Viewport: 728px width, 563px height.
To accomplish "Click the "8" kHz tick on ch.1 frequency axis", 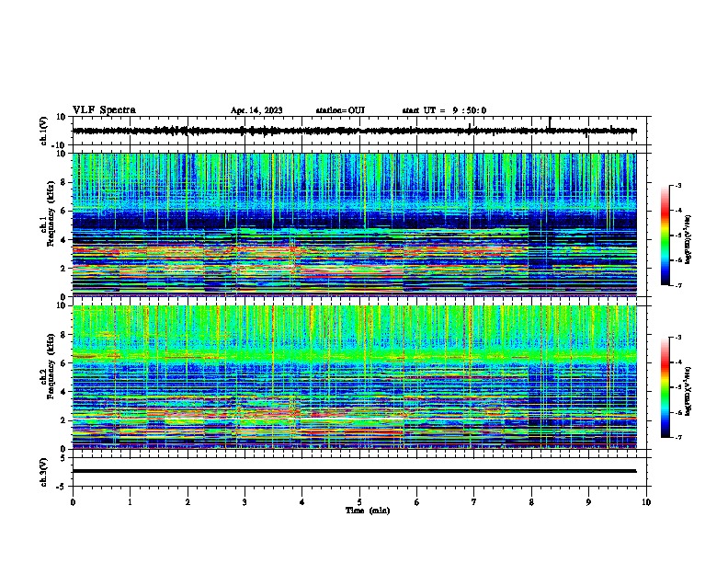I will [63, 182].
